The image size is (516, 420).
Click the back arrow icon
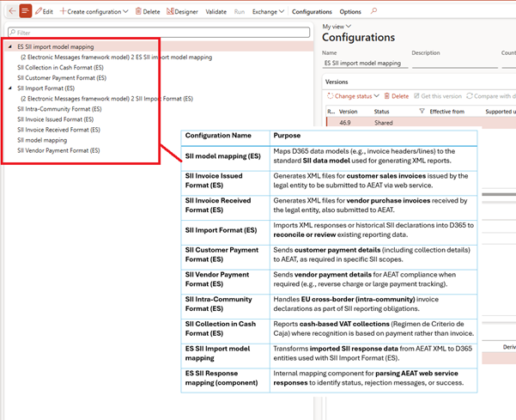(x=12, y=11)
